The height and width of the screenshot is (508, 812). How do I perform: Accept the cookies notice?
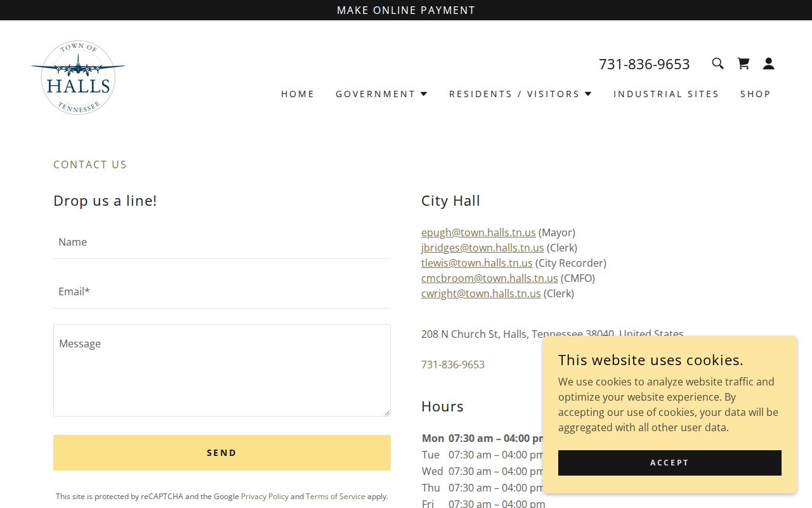click(x=670, y=463)
